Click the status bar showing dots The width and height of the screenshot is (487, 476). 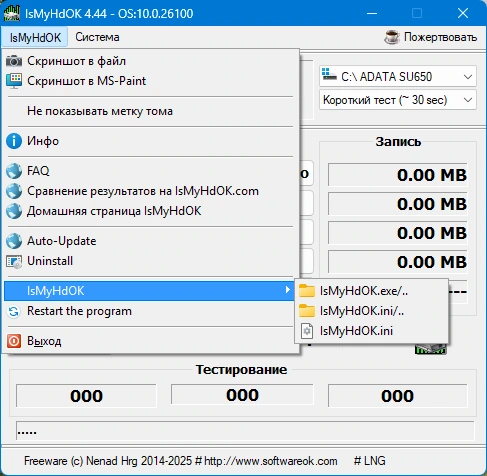(245, 431)
